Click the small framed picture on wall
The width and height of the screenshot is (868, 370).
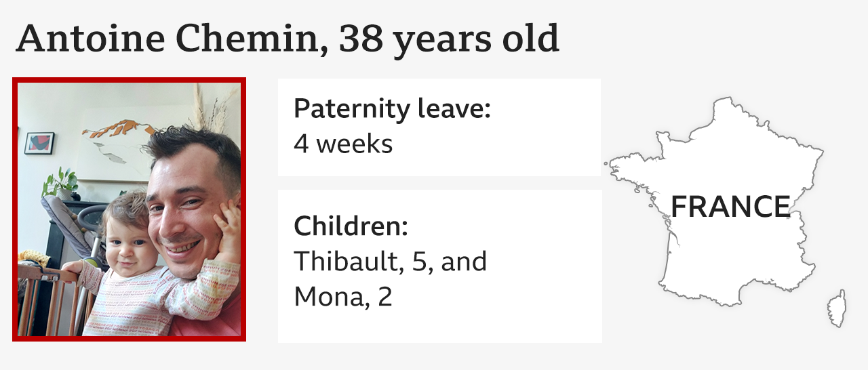tap(39, 142)
